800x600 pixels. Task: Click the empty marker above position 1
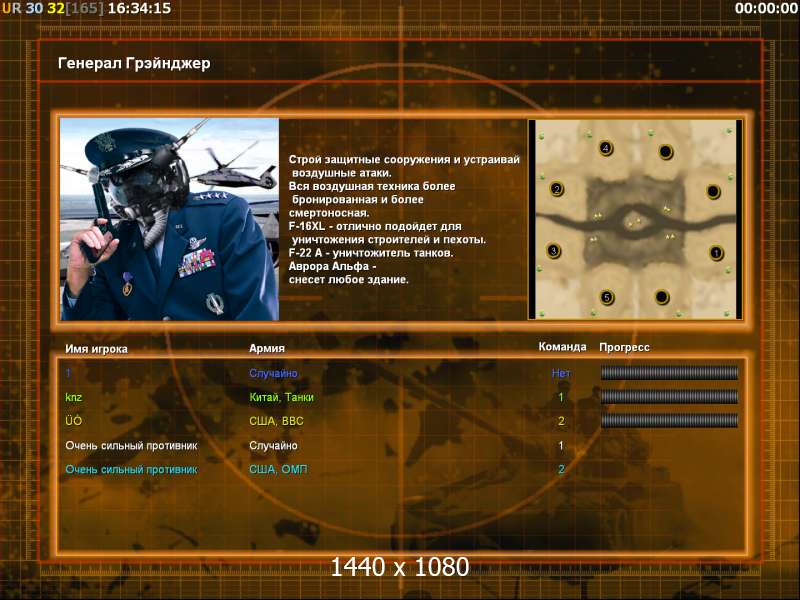click(713, 191)
